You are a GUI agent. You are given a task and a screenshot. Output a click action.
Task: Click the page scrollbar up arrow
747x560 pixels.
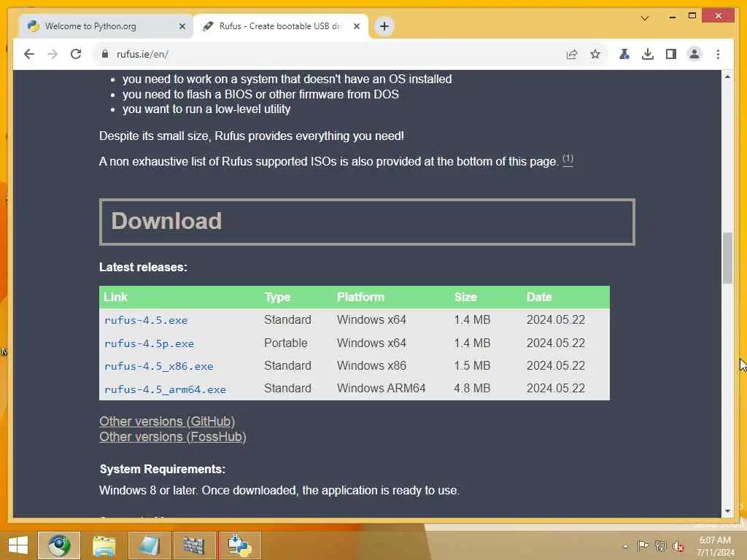click(x=727, y=77)
